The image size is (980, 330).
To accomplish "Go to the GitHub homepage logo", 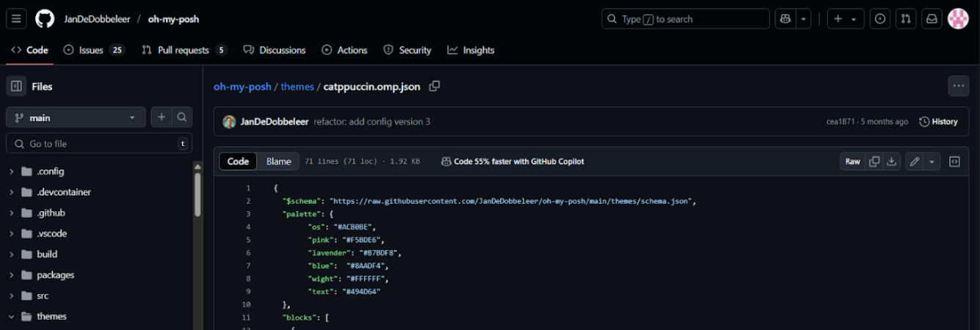I will pyautogui.click(x=45, y=19).
